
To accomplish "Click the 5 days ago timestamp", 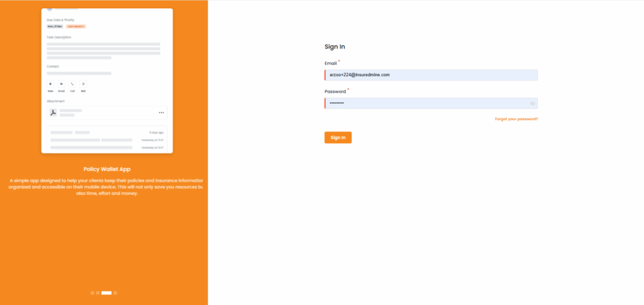I will 157,133.
